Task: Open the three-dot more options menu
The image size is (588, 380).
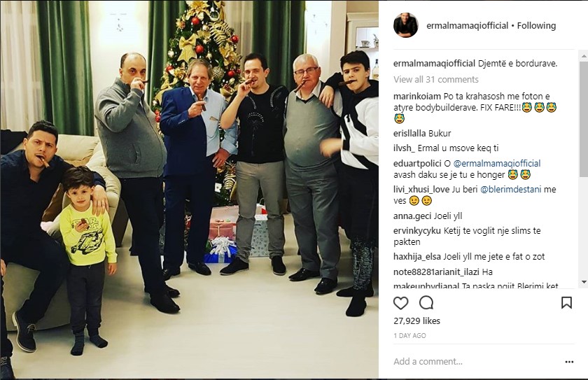Action: coord(569,362)
